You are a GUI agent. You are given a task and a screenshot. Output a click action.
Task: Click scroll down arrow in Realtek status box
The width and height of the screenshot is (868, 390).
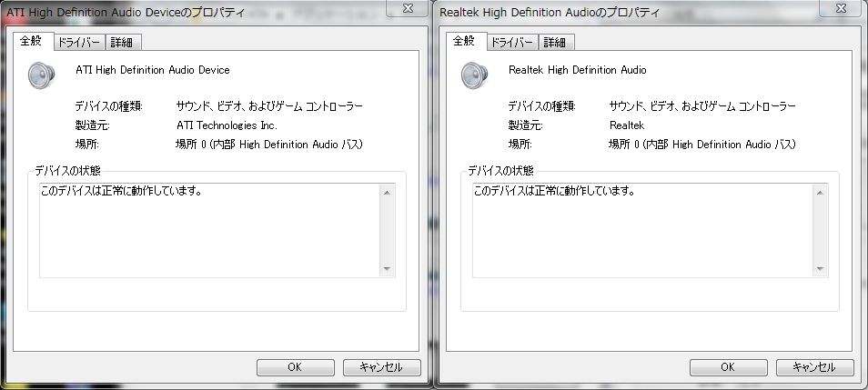(x=820, y=269)
